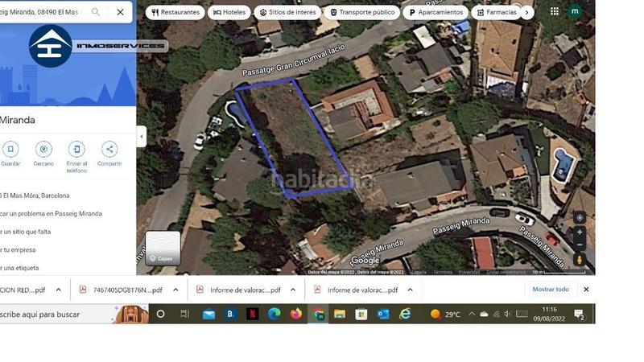Zoom in on the map

[x=580, y=232]
